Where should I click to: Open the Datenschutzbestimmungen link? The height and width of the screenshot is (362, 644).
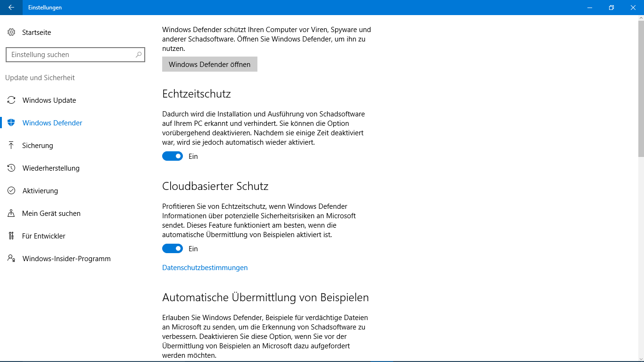click(x=205, y=268)
